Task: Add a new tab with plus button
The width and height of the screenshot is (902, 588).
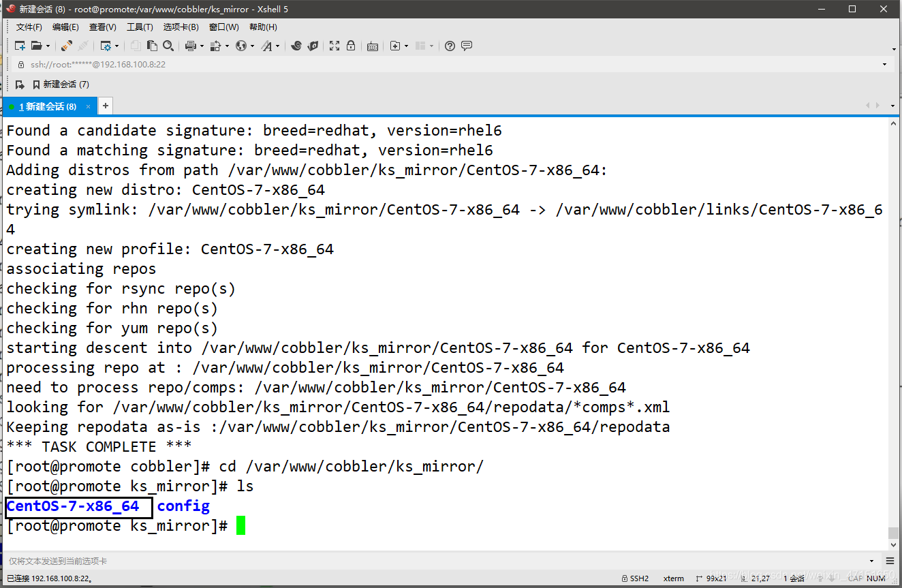Action: tap(106, 106)
